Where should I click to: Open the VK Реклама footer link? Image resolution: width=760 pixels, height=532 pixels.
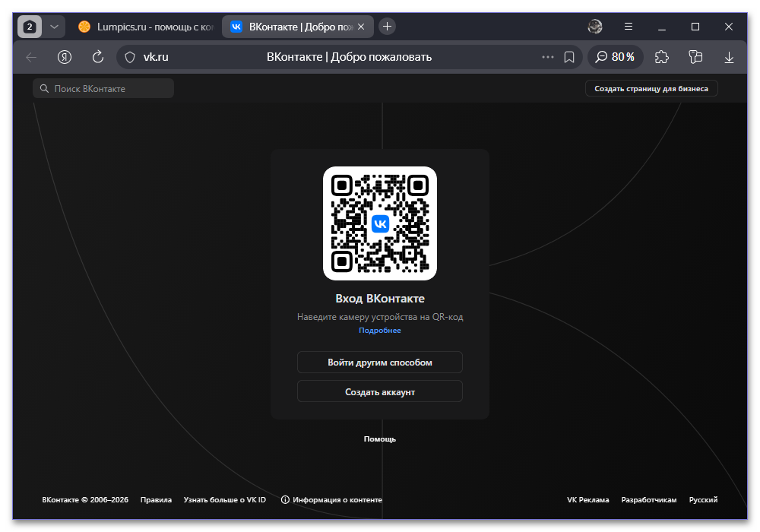pyautogui.click(x=588, y=499)
